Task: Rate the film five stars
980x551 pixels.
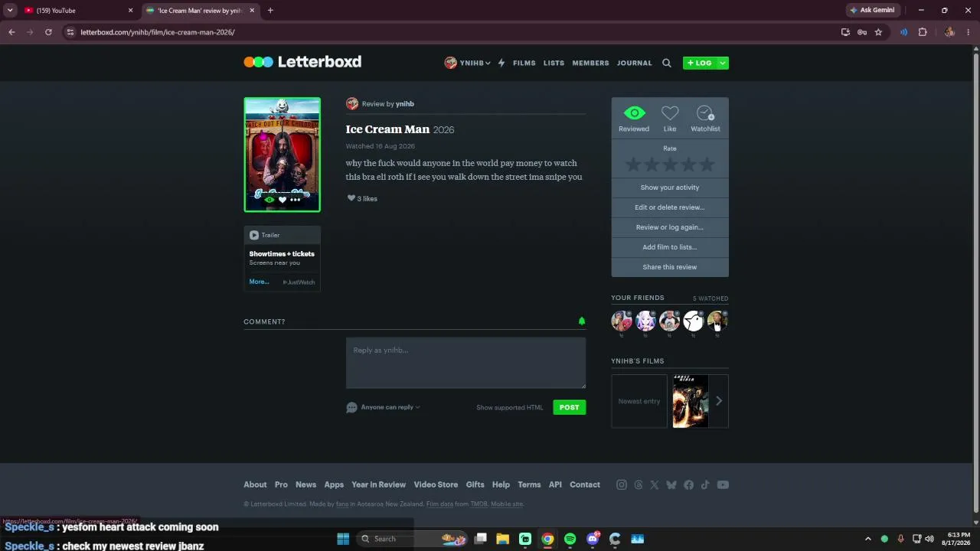Action: point(707,165)
